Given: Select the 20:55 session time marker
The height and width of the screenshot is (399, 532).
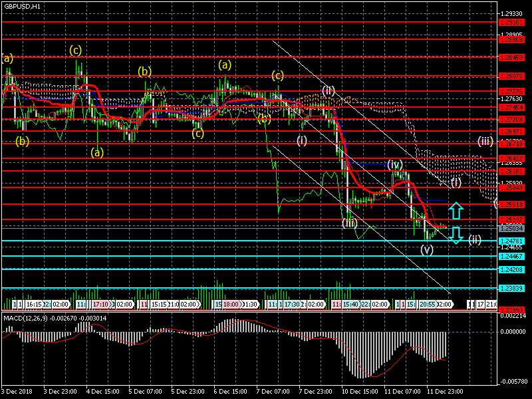Looking at the screenshot, I should click(428, 305).
